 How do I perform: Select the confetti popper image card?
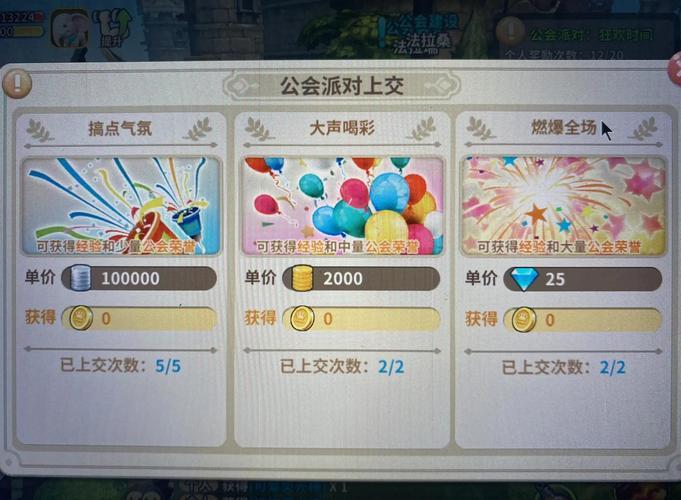coord(121,206)
